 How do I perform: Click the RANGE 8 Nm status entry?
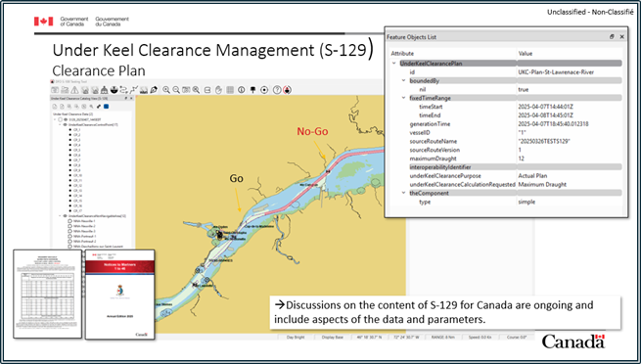tap(443, 338)
